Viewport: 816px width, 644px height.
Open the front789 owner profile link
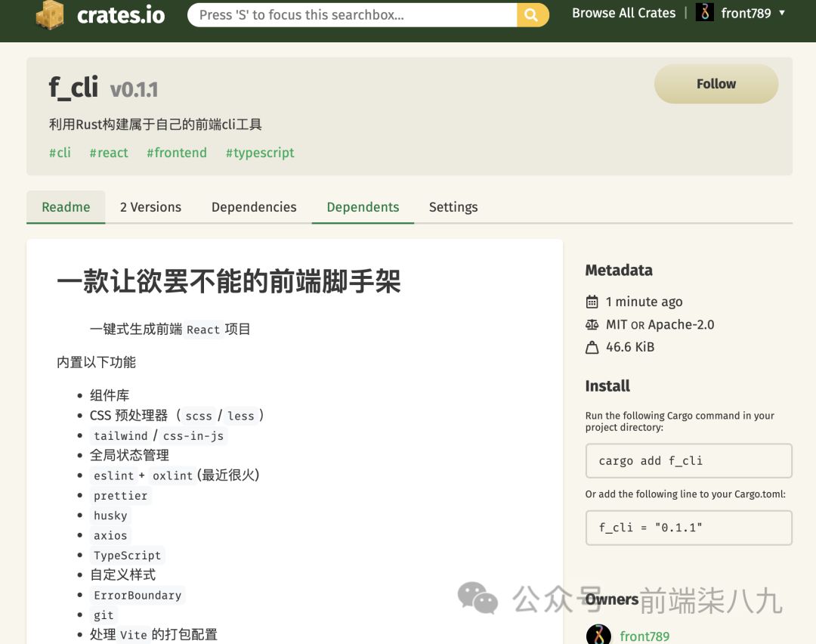pyautogui.click(x=644, y=636)
